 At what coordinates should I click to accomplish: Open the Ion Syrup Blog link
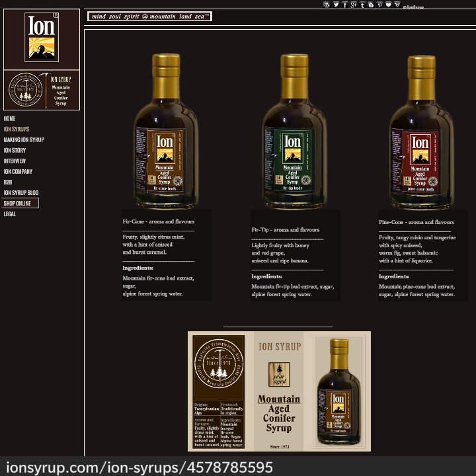click(x=21, y=192)
